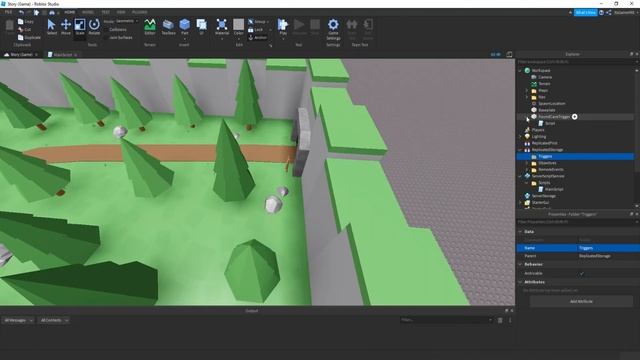Viewport: 640px width, 360px height.
Task: Activate the Select tool
Action: [x=51, y=27]
